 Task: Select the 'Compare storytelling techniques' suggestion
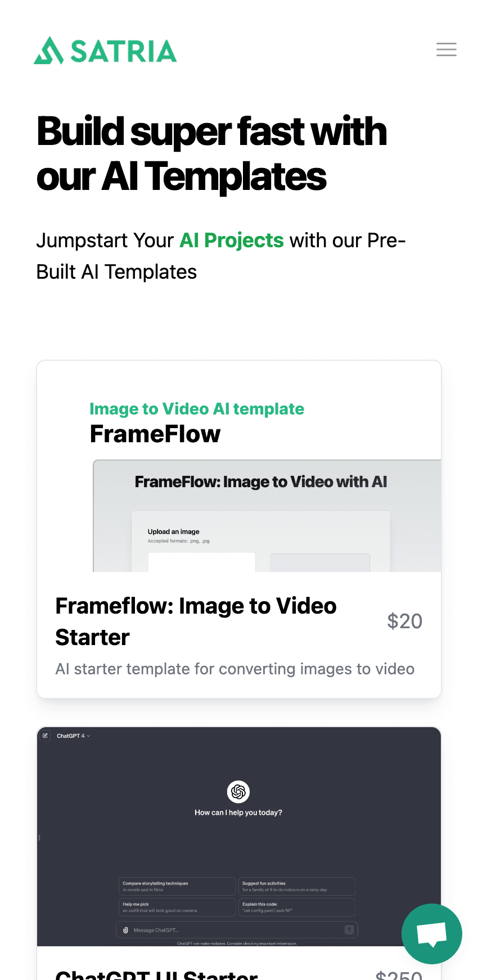(177, 886)
